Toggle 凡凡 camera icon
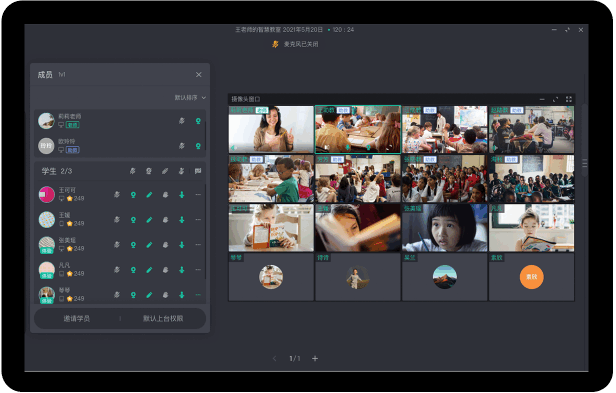Image resolution: width=616 pixels, height=393 pixels. point(133,270)
